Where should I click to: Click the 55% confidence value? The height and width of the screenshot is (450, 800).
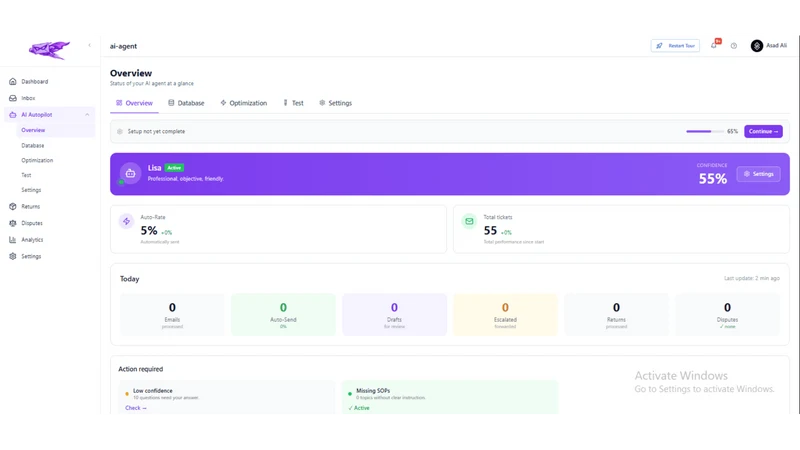point(713,179)
